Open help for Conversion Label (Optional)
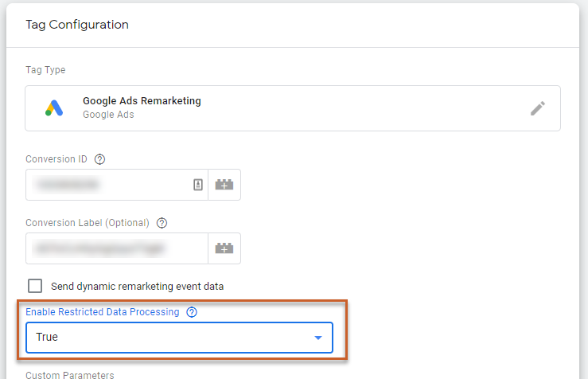Screen dimensions: 588x379 tap(162, 223)
